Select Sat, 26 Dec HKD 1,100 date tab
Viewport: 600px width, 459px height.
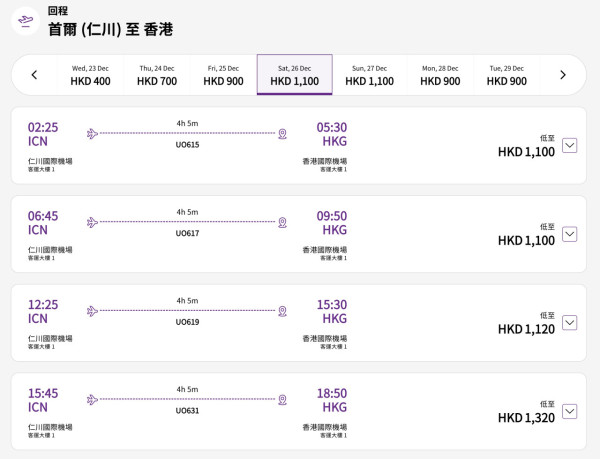295,75
